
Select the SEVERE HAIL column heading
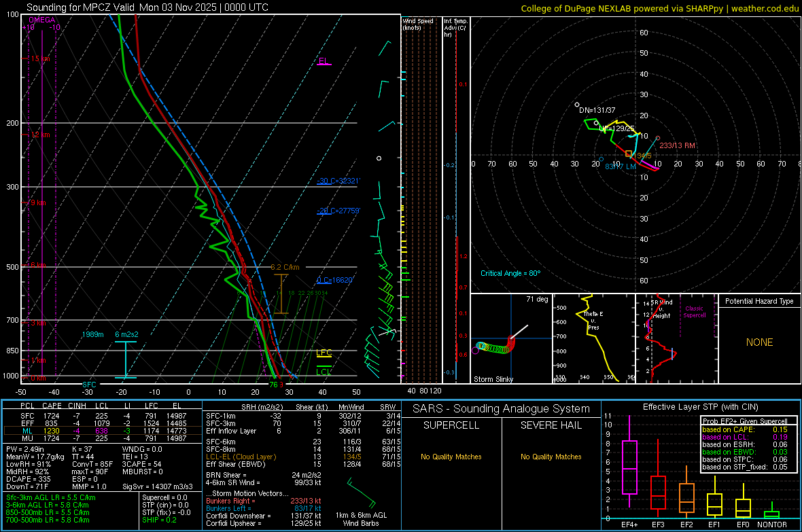pyautogui.click(x=551, y=425)
